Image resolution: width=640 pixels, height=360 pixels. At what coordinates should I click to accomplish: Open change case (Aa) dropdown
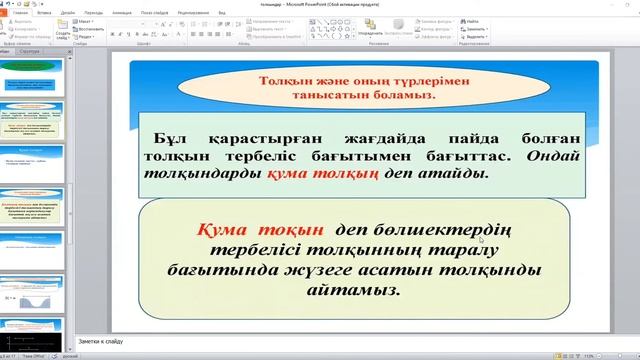pyautogui.click(x=165, y=35)
